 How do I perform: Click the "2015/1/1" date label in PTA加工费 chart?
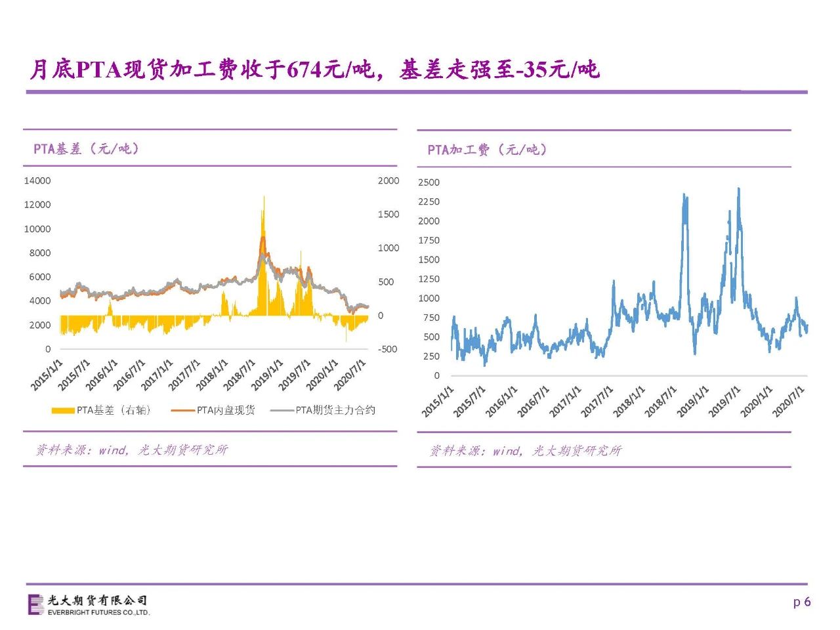[438, 402]
